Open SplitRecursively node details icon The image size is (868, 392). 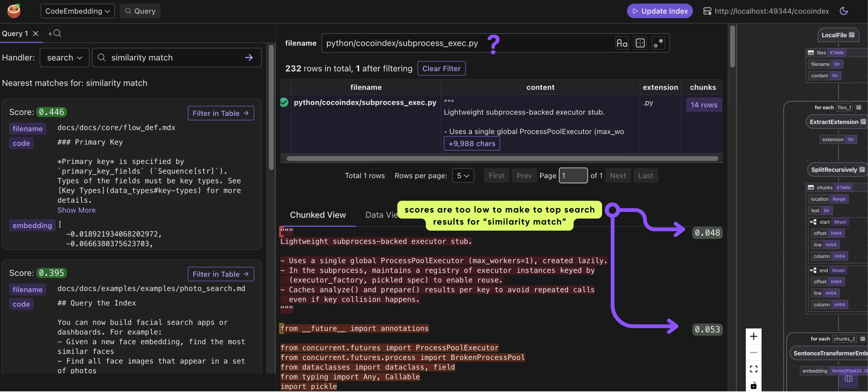coord(862,170)
